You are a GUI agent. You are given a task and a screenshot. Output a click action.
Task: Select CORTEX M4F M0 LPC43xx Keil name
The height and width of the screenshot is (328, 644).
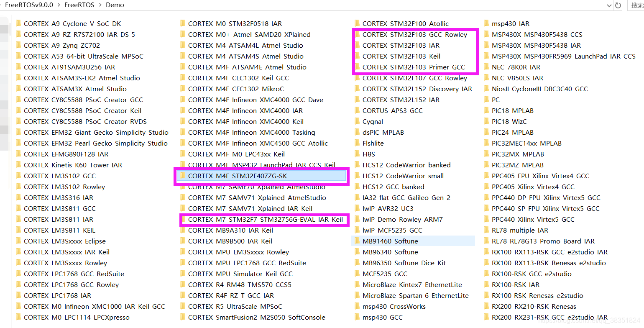tap(237, 154)
